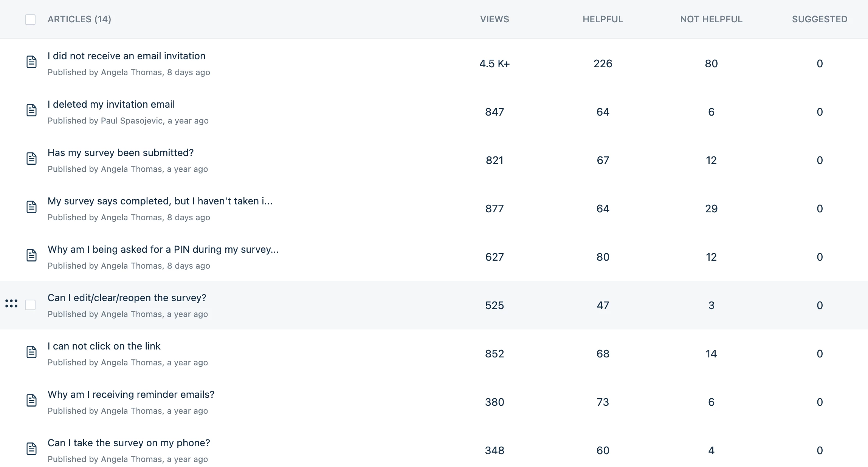The width and height of the screenshot is (868, 467).
Task: Click document icon for the PIN during survey article
Action: coord(31,255)
